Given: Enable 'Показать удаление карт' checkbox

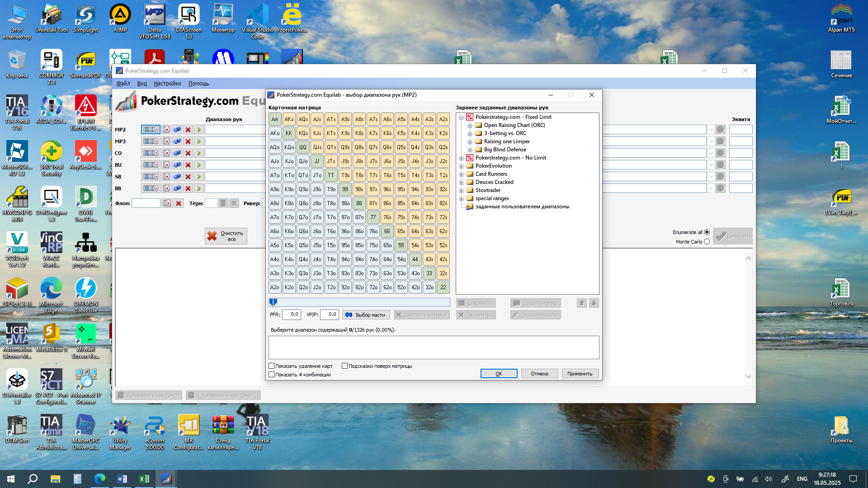Looking at the screenshot, I should pyautogui.click(x=272, y=366).
